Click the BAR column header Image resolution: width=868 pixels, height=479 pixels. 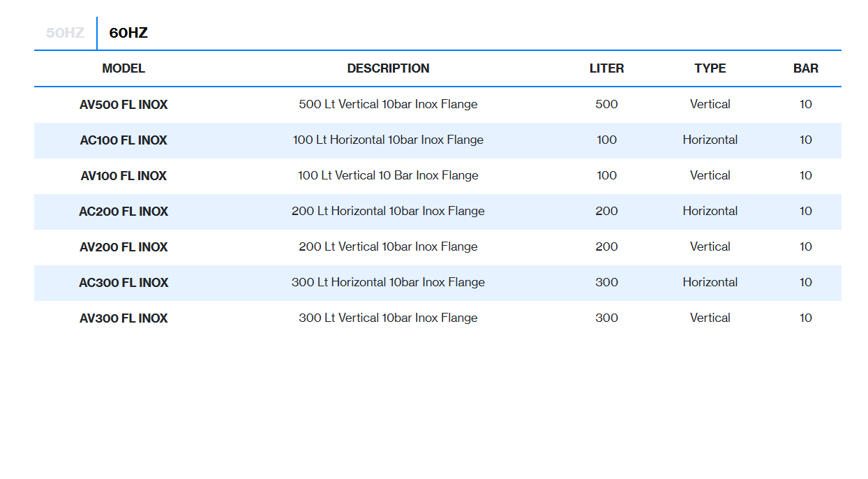point(805,68)
